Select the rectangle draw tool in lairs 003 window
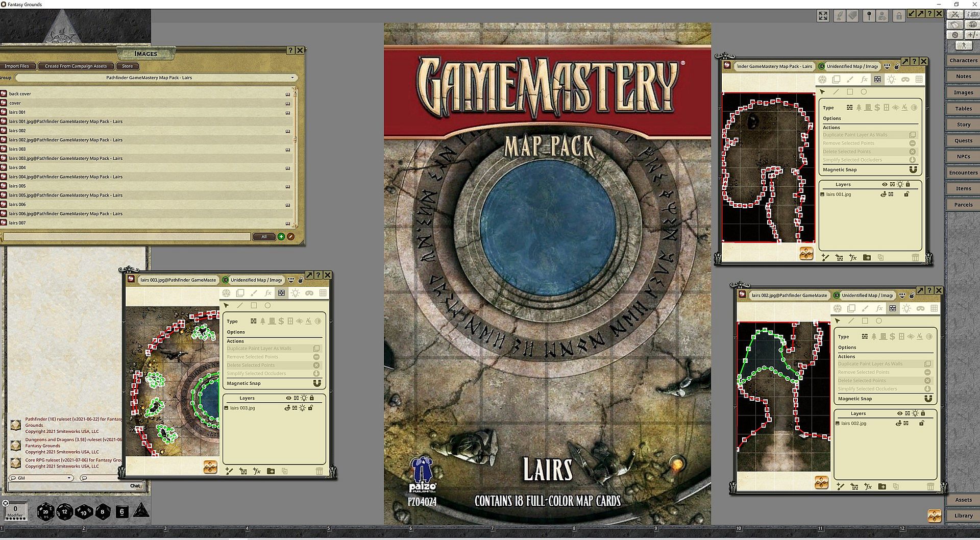 tap(254, 306)
